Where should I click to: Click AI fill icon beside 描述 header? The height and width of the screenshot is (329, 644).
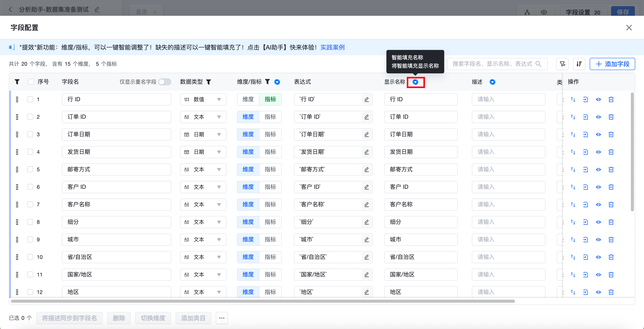coord(492,82)
